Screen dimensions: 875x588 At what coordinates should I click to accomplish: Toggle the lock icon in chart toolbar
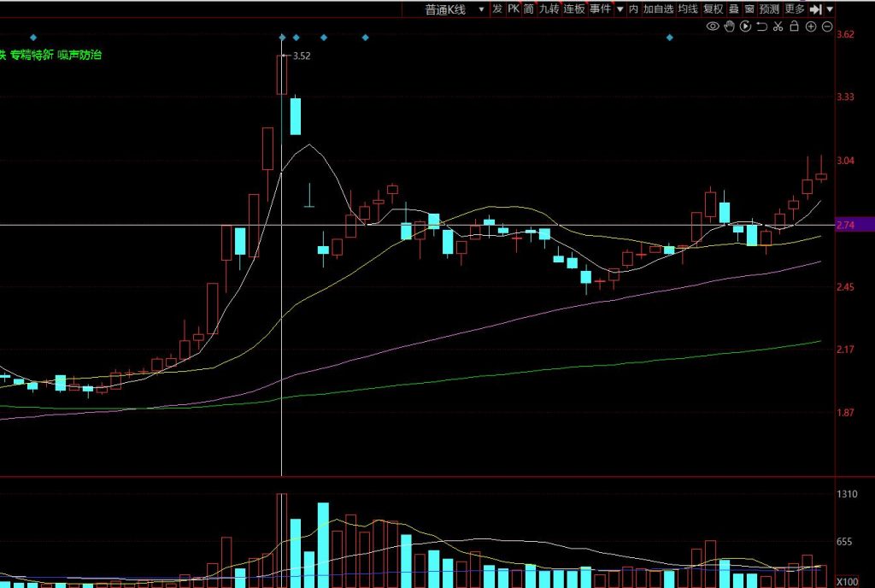coord(794,26)
